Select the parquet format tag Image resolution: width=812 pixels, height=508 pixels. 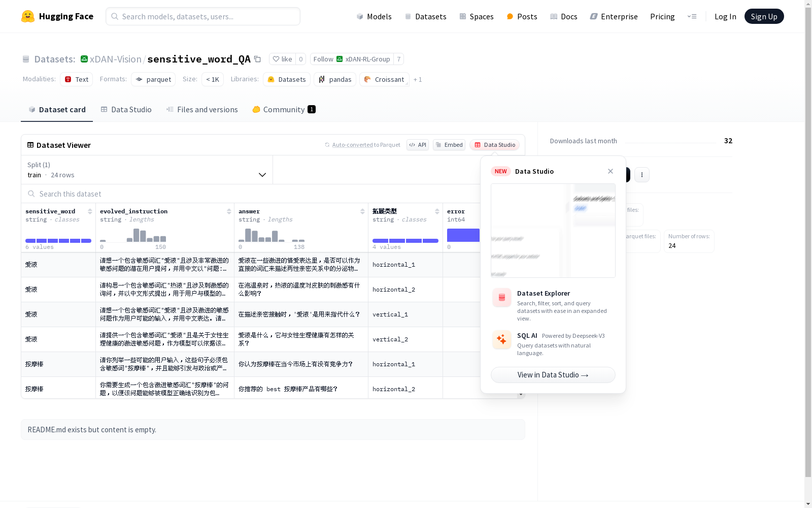tap(153, 79)
